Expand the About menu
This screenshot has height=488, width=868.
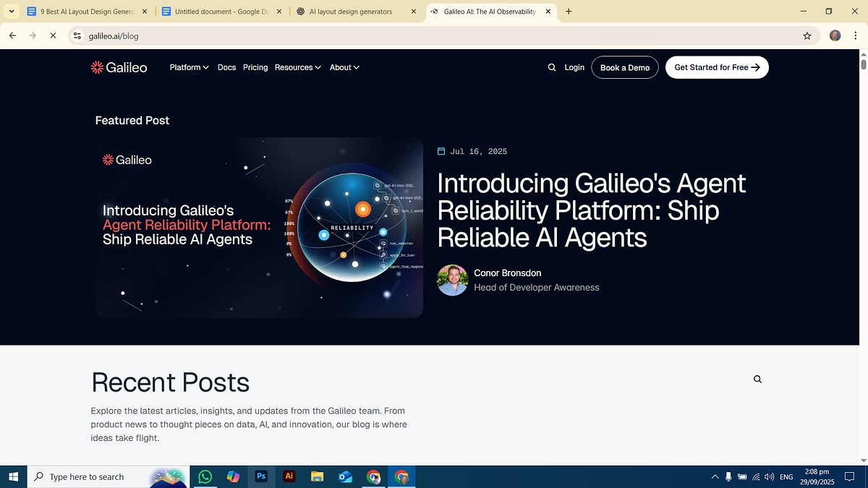click(x=344, y=67)
